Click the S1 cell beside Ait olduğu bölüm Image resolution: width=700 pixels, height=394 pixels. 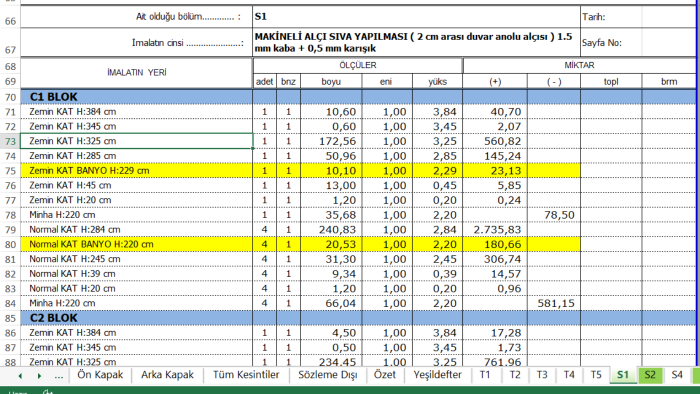(x=416, y=17)
